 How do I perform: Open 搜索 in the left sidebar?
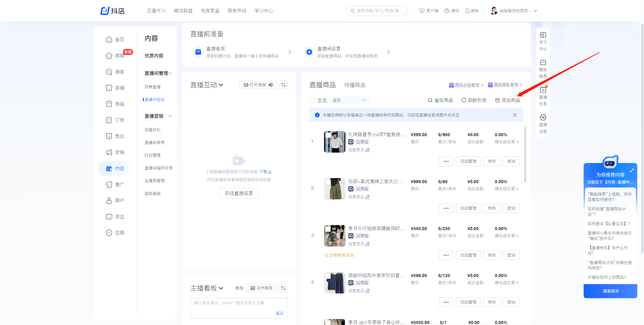click(x=115, y=72)
